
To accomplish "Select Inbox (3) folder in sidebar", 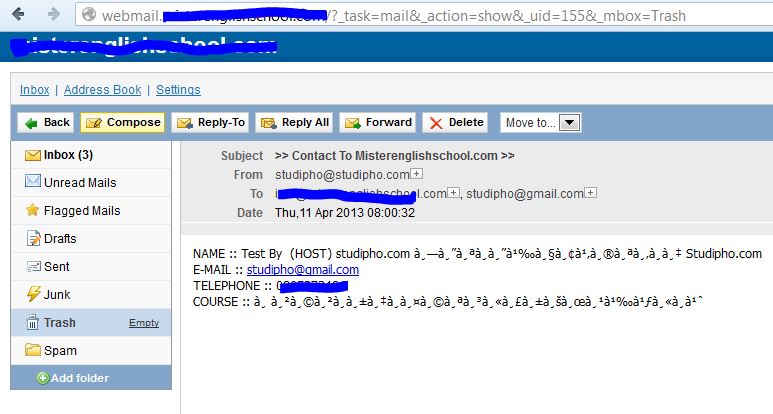I will click(x=91, y=155).
